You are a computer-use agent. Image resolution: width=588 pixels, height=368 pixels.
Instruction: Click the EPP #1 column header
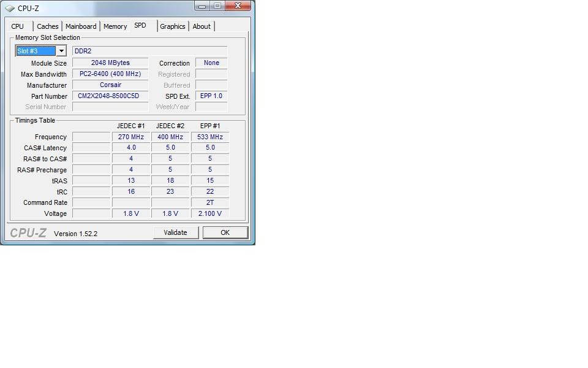pos(210,126)
